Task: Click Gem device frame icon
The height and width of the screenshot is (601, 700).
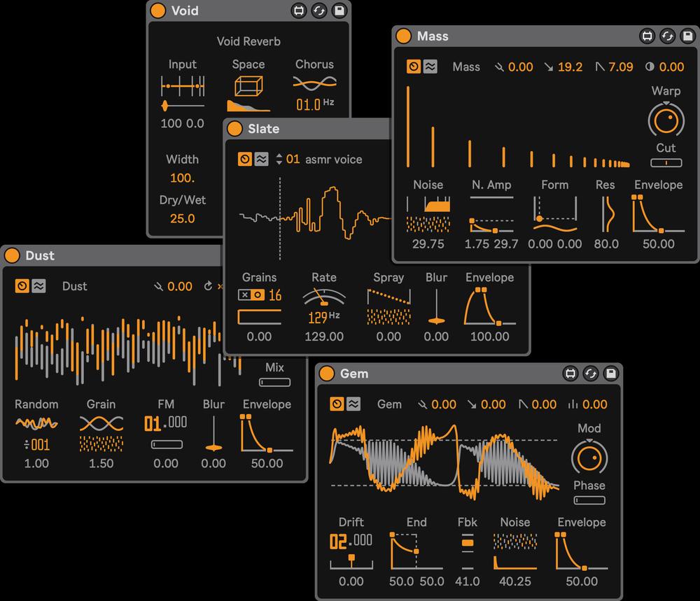Action: coord(570,373)
